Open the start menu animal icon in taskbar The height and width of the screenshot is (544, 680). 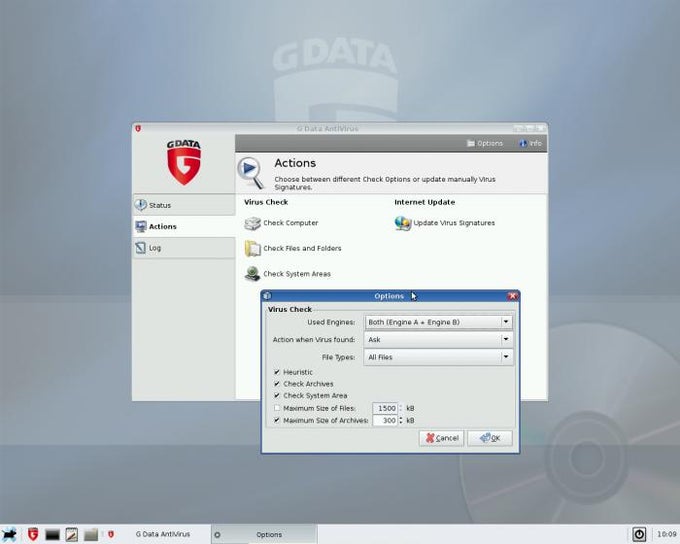[x=9, y=534]
